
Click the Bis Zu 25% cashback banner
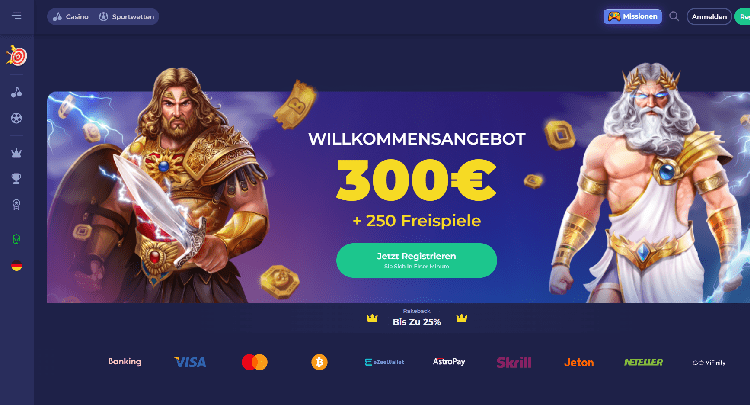(417, 318)
